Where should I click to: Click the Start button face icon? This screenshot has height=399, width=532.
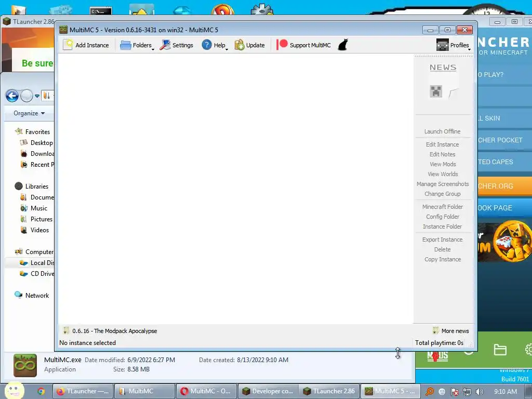click(14, 391)
